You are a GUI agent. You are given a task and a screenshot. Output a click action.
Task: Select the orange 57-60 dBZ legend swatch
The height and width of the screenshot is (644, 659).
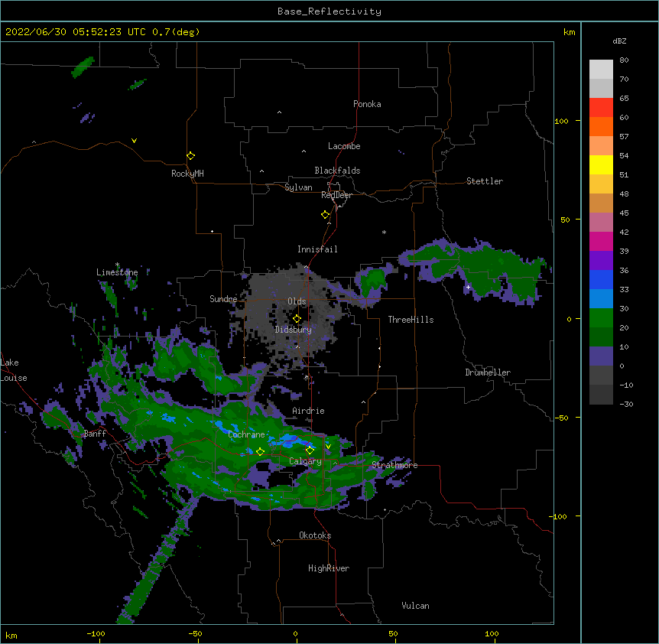tap(601, 126)
